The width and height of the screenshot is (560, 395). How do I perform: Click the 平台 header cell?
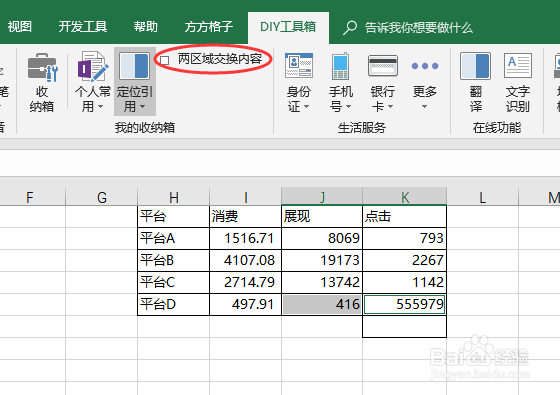point(174,216)
